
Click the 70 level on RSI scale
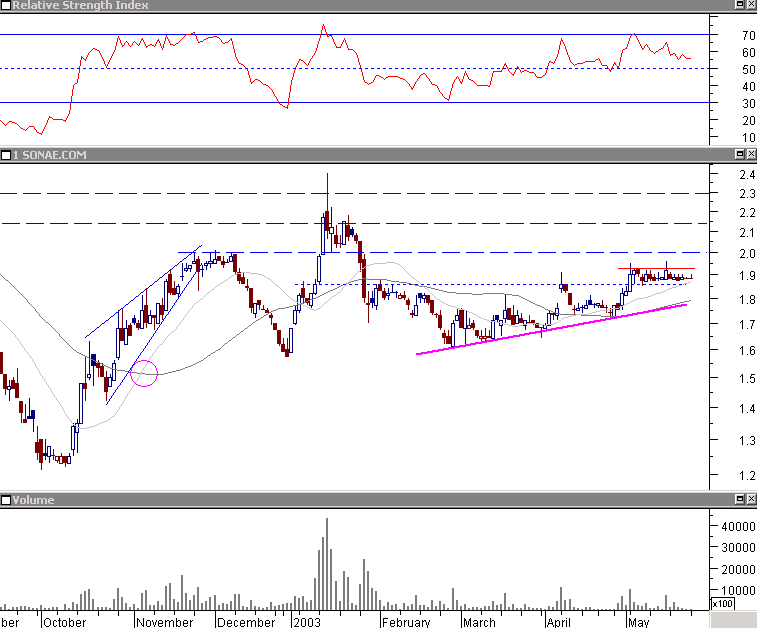point(749,35)
